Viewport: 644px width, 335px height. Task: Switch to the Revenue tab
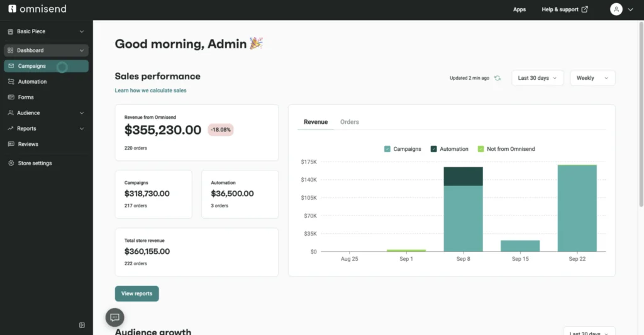[x=316, y=122]
